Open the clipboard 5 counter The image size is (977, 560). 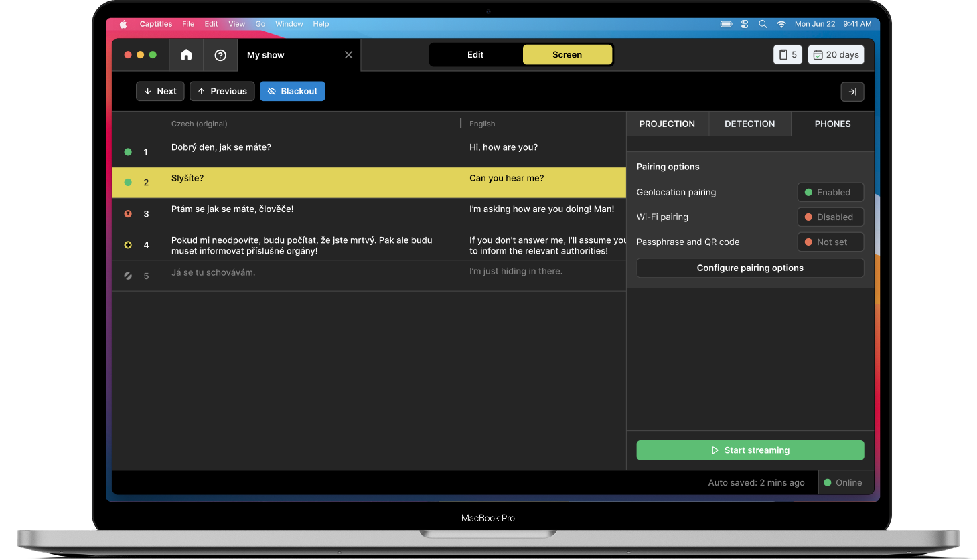787,55
